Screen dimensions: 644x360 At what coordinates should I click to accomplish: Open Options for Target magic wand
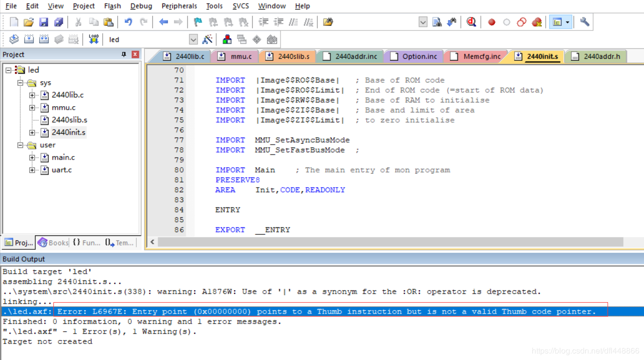(208, 39)
